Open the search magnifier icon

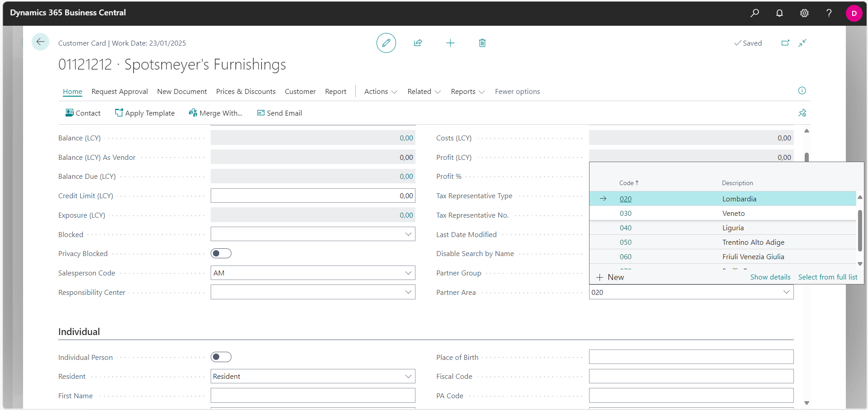[755, 13]
